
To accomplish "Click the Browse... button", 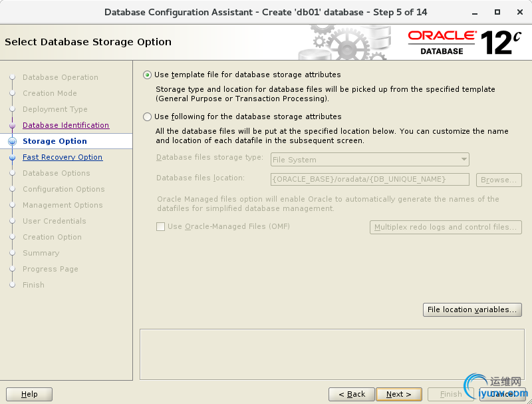I will [499, 180].
